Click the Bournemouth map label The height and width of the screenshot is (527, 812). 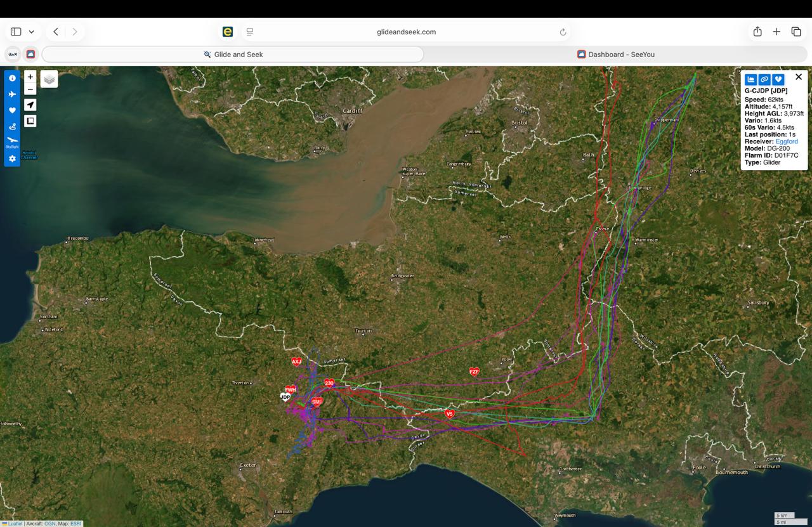tap(731, 472)
